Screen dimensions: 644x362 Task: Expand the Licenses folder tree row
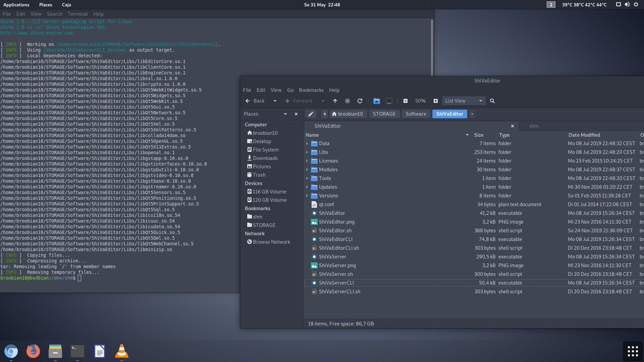[x=307, y=161]
